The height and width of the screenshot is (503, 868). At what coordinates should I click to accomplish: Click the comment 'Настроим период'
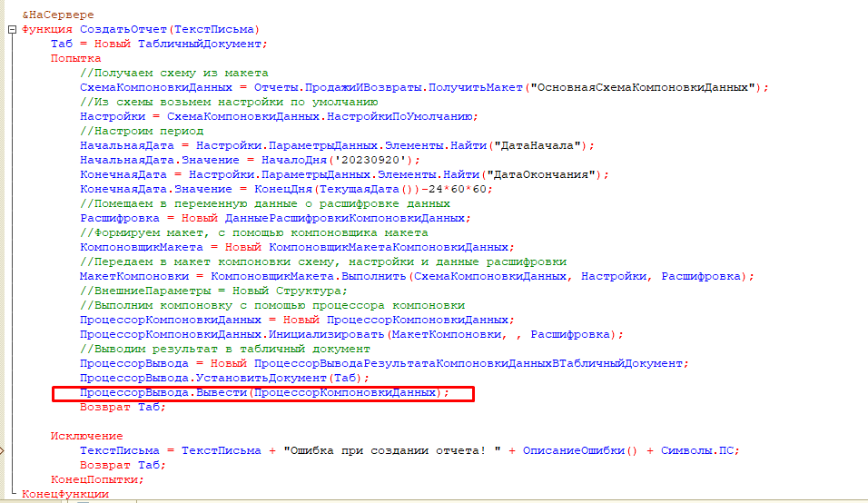[x=142, y=131]
